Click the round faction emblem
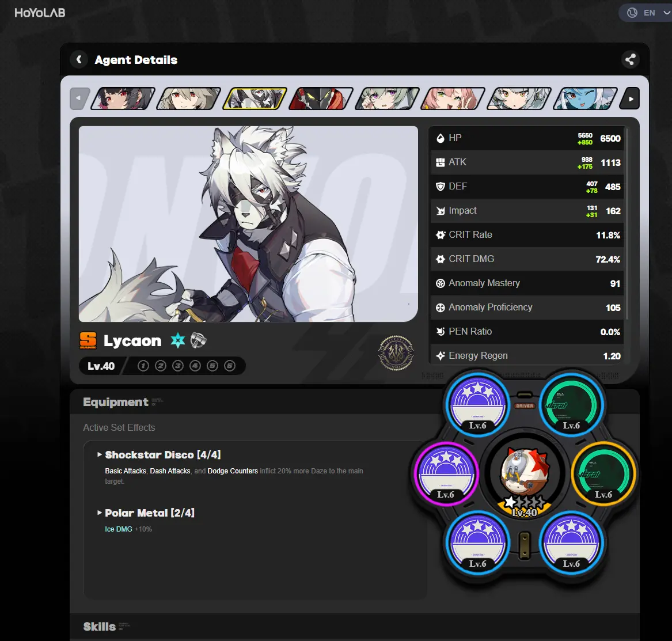Screen dimensions: 672x641 point(396,353)
